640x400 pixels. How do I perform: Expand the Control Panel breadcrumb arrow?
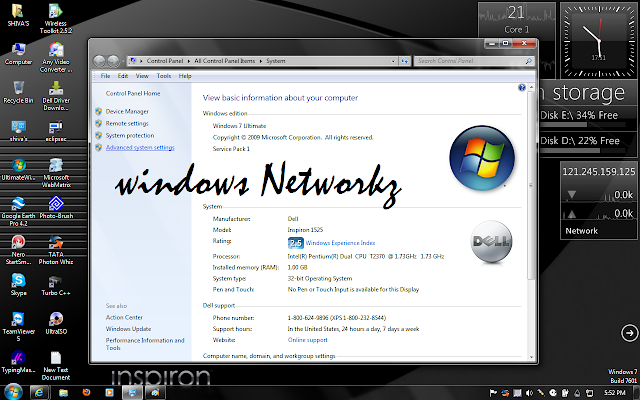[189, 61]
